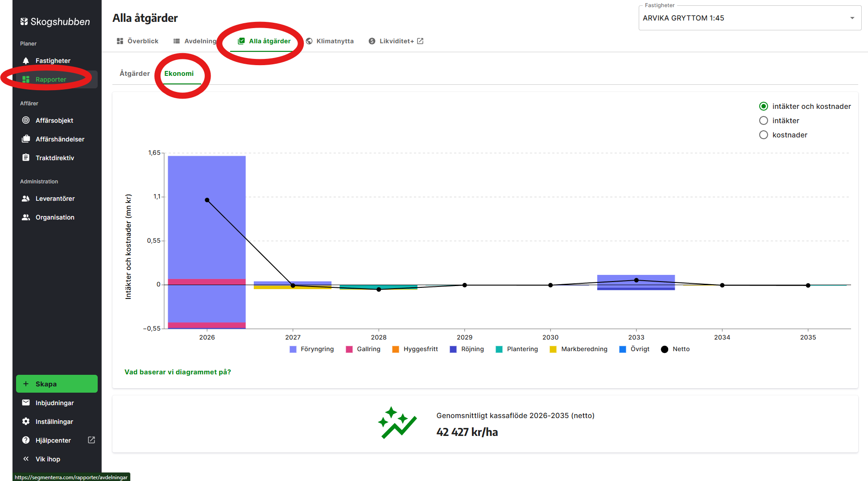
Task: Click the '42 427 kr/ha' cash flow value
Action: click(467, 432)
